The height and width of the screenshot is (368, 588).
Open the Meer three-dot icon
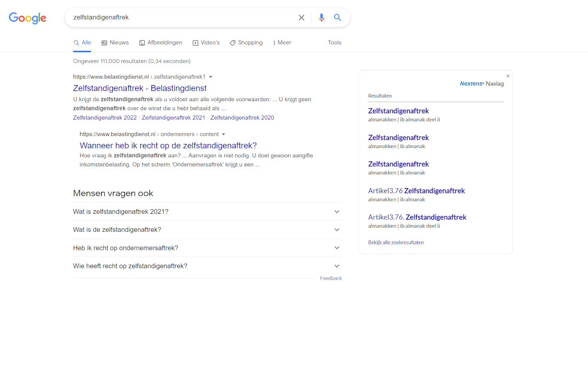(275, 42)
